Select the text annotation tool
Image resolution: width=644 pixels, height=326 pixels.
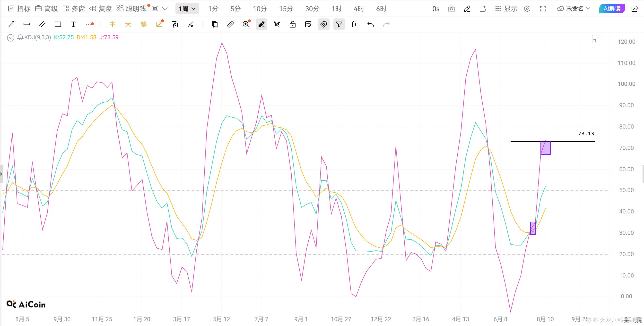(x=73, y=24)
